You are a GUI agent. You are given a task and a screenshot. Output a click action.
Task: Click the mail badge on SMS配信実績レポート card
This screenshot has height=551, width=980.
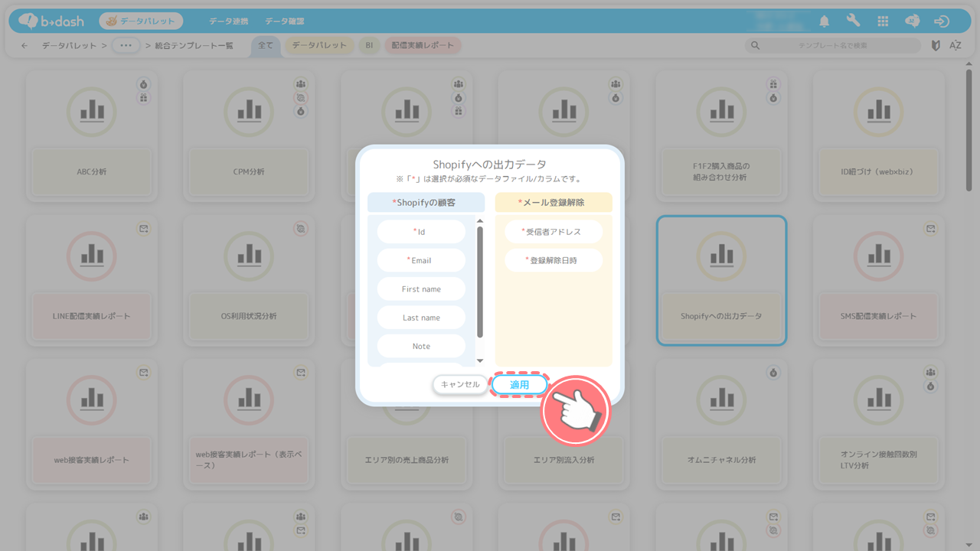point(930,228)
